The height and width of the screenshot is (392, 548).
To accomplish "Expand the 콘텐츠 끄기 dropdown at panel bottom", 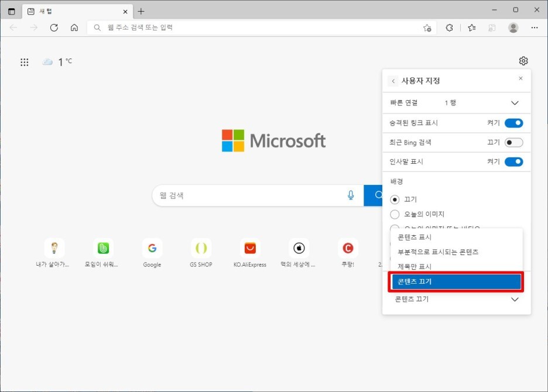I will point(457,300).
